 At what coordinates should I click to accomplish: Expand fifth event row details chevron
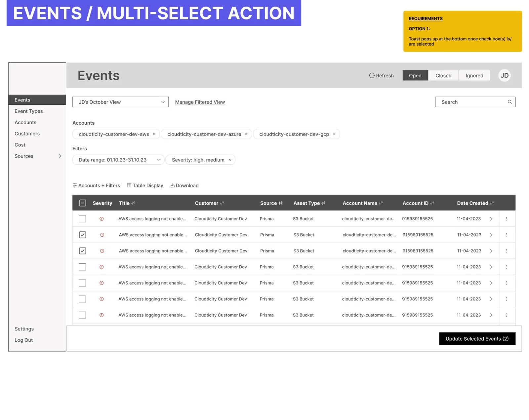point(491,283)
